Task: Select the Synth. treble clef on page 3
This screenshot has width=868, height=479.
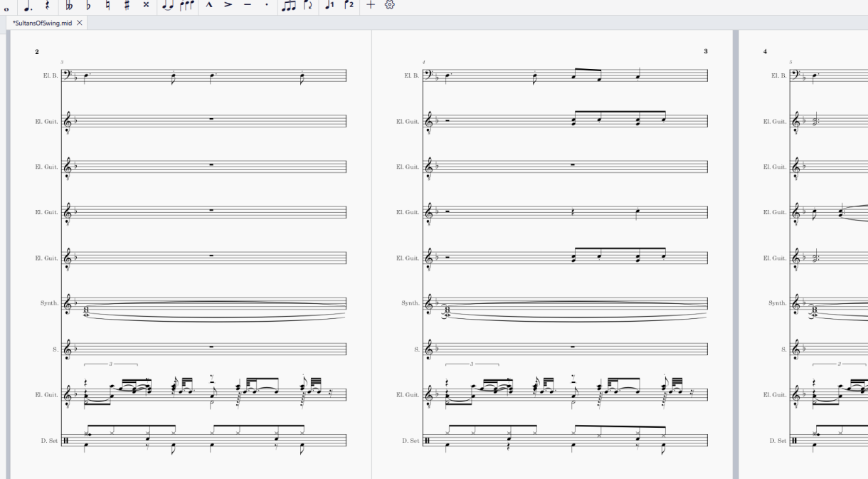Action: [x=428, y=305]
